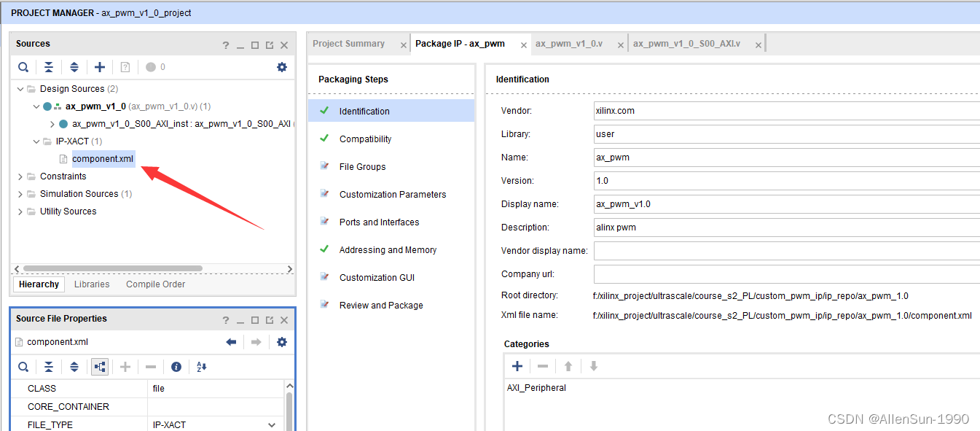
Task: Click the Vendor input field
Action: (x=787, y=111)
